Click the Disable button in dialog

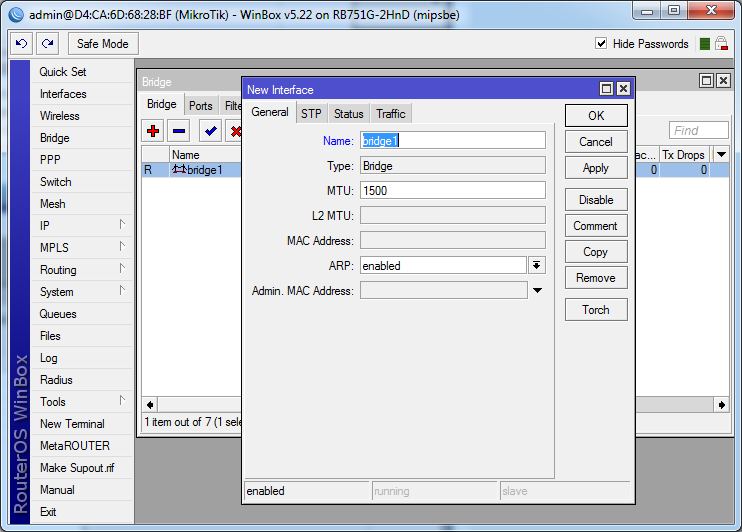[x=596, y=200]
